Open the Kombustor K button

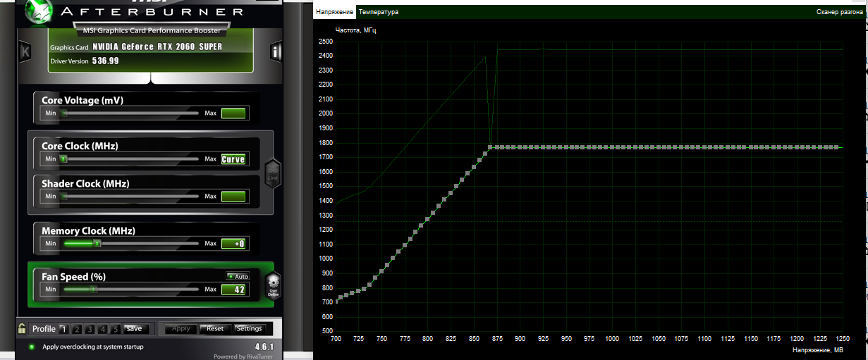[x=25, y=51]
